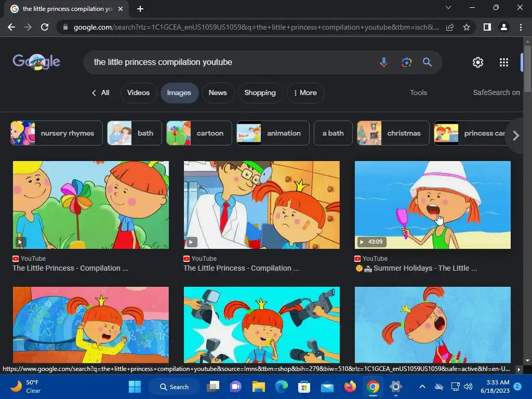Open Microsoft Store from the taskbar

coord(304,387)
